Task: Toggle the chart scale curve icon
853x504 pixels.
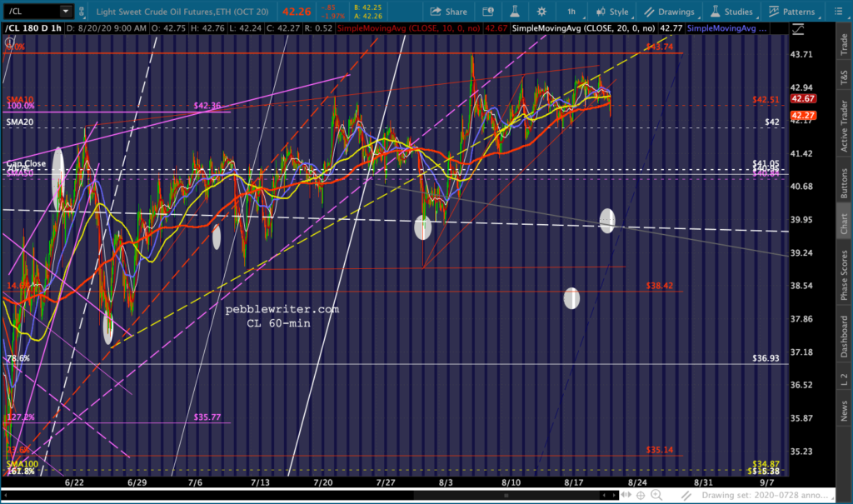Action: pyautogui.click(x=797, y=29)
